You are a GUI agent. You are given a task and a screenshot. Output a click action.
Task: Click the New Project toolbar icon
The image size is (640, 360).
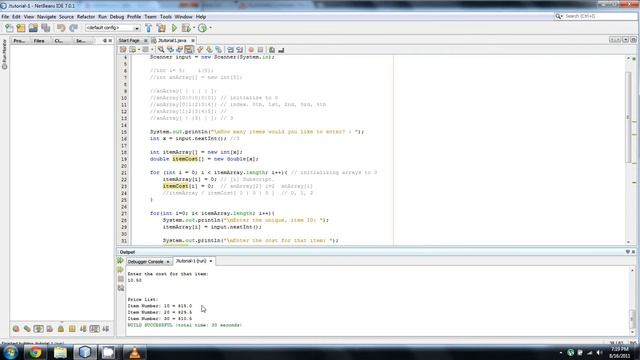(21, 28)
